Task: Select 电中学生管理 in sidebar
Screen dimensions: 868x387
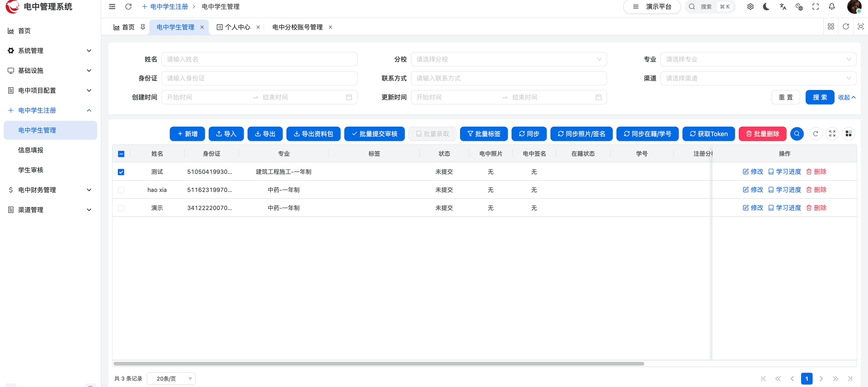Action: pos(51,130)
